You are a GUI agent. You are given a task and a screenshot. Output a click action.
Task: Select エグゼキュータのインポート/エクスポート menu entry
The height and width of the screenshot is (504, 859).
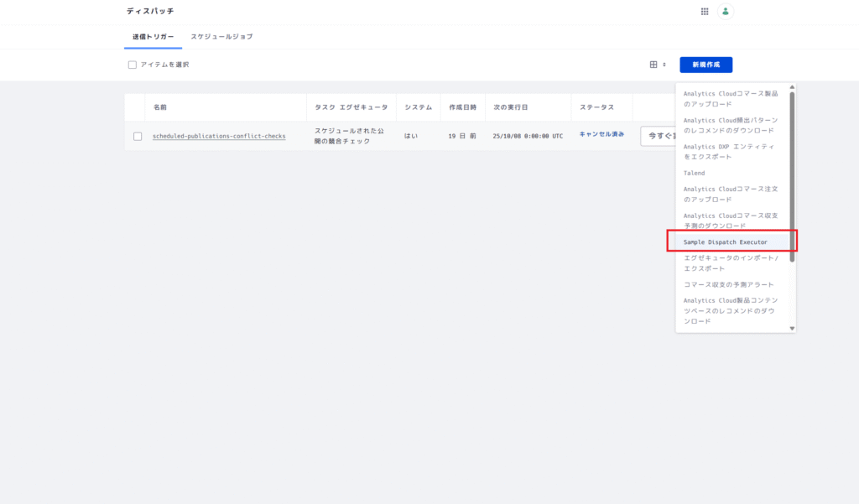(731, 263)
